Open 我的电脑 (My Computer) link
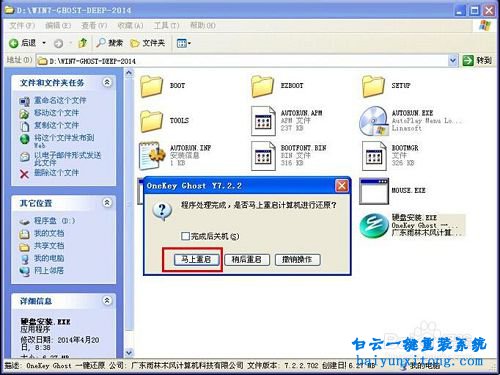500x375 pixels. [x=49, y=258]
